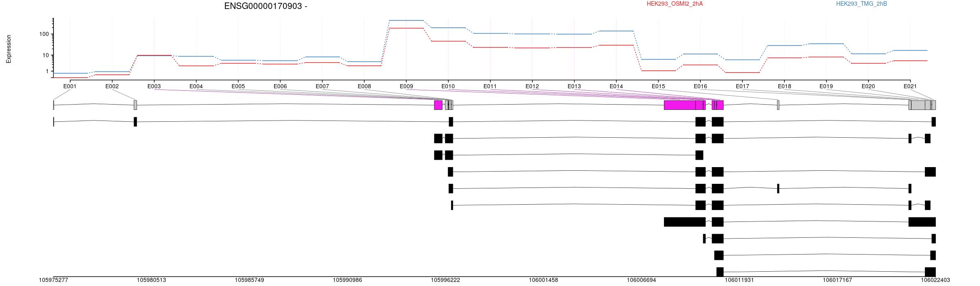Select the HEK293_OSMI2_2hA legend label
This screenshot has width=980, height=286.
coord(675,4)
